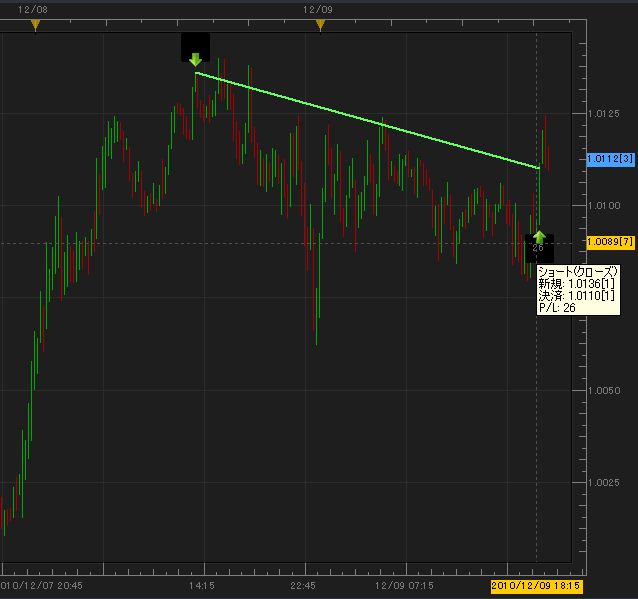Click the 12/09 07:15 time axis label
The image size is (638, 599).
(404, 584)
